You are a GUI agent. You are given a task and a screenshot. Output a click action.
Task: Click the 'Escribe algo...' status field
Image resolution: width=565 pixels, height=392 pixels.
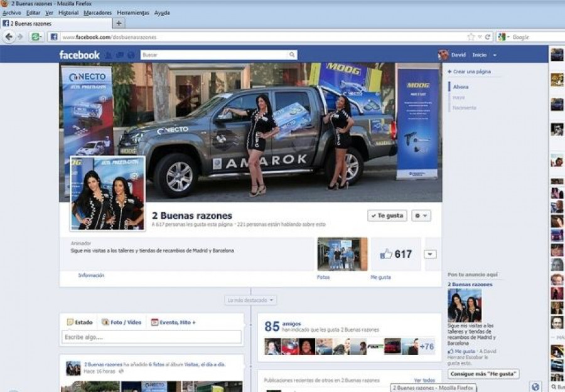pyautogui.click(x=151, y=337)
